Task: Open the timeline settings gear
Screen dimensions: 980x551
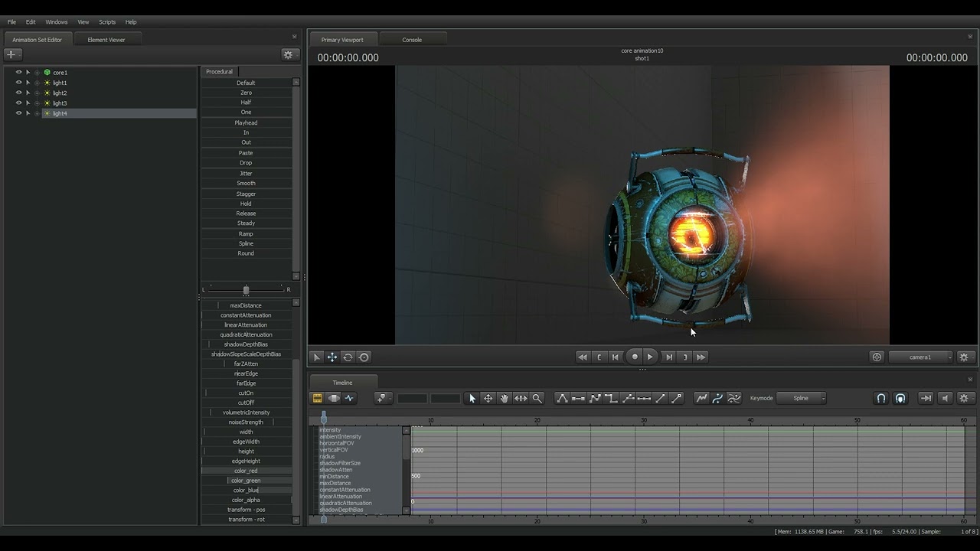Action: pyautogui.click(x=964, y=398)
